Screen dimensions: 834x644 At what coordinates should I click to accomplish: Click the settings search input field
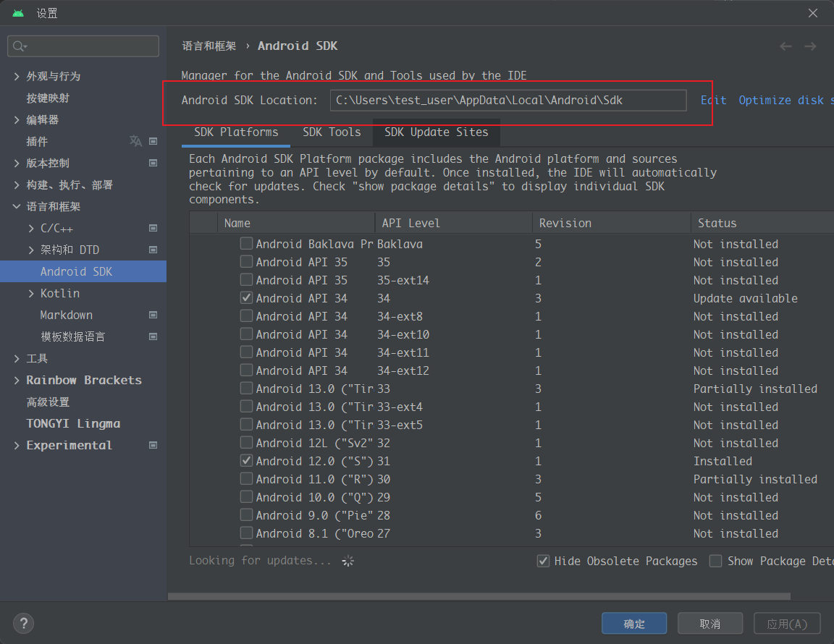click(x=83, y=46)
